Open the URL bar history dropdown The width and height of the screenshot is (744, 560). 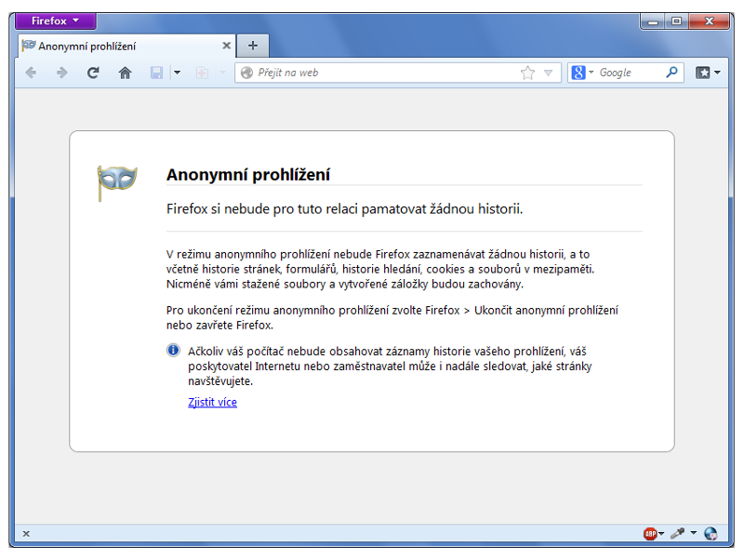(x=548, y=73)
